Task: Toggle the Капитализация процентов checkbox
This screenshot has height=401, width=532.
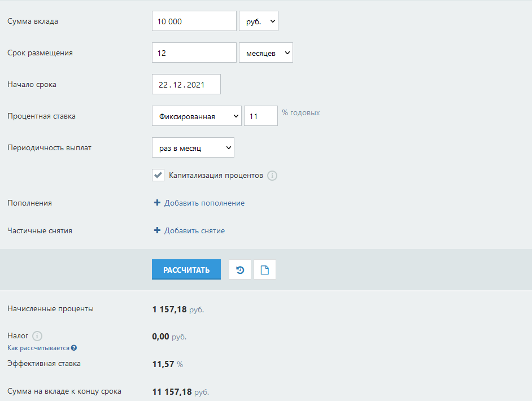Action: (x=158, y=175)
